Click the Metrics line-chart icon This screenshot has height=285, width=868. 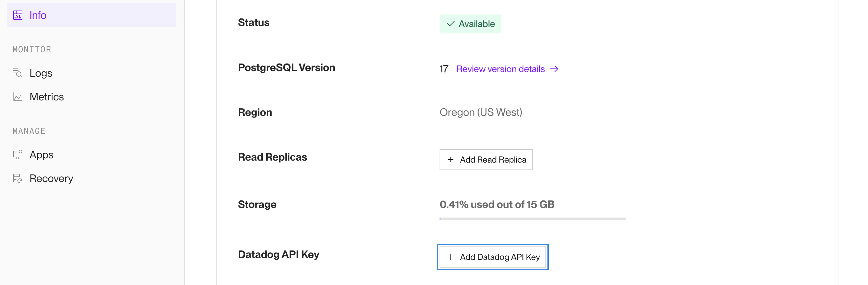(18, 96)
